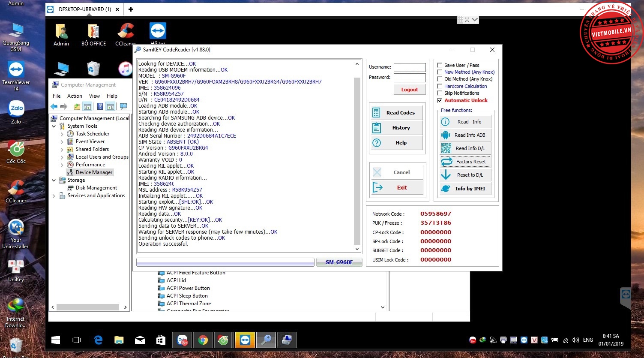This screenshot has width=644, height=358.
Task: Disable Automatic Unlock checkbox
Action: point(440,100)
